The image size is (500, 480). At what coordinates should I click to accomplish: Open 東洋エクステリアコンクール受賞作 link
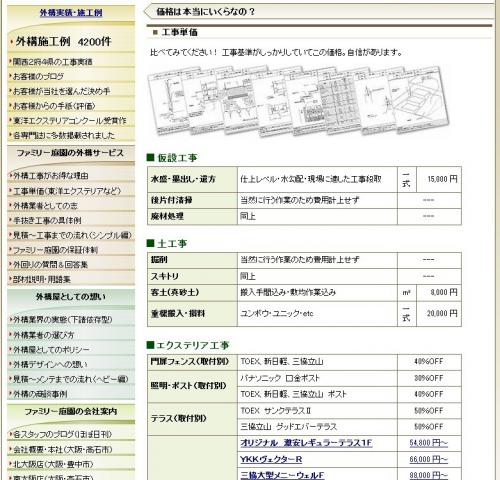tap(70, 120)
